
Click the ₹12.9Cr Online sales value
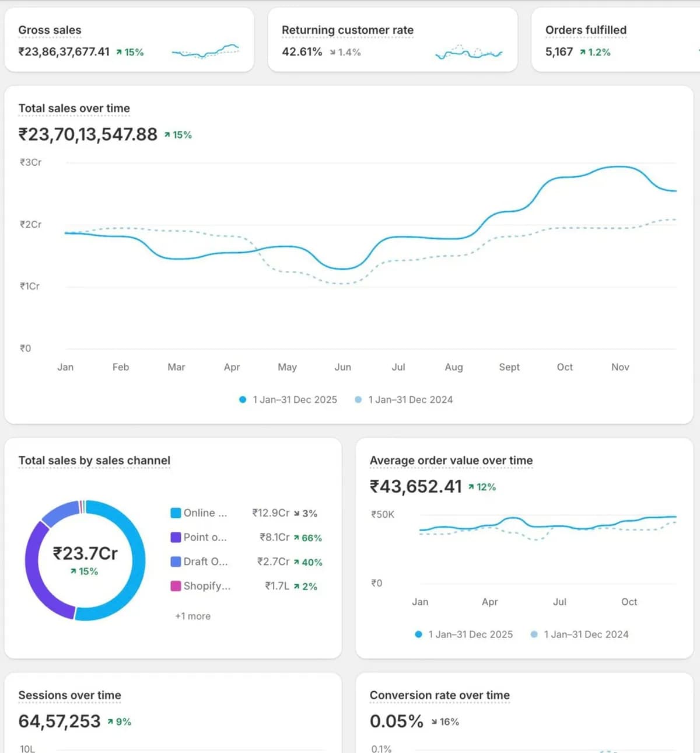271,513
